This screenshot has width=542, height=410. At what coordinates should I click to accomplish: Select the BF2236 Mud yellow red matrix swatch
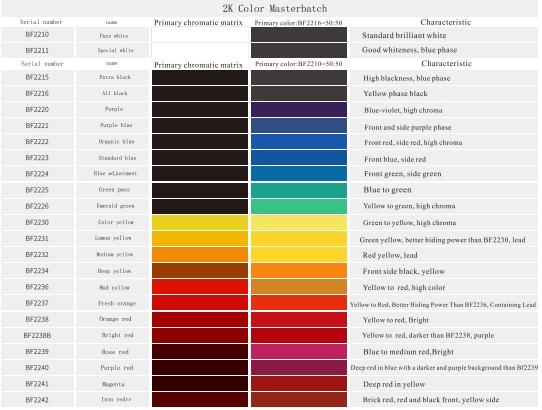click(200, 287)
